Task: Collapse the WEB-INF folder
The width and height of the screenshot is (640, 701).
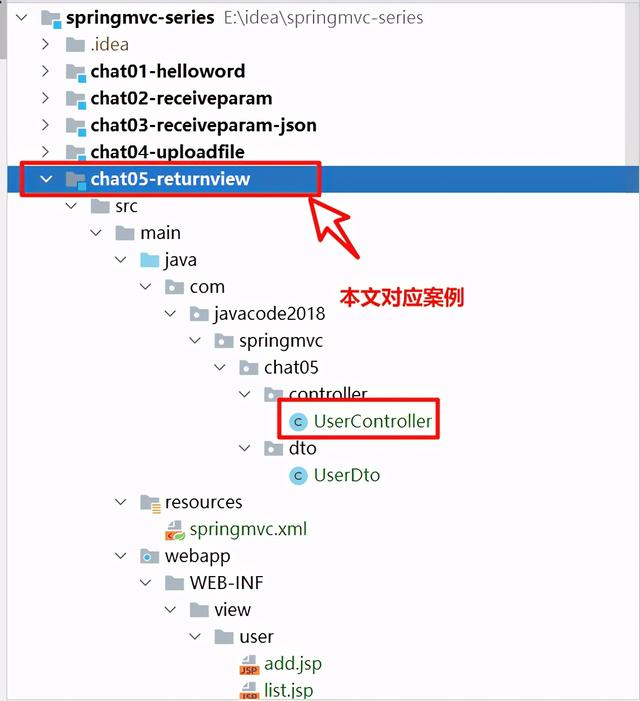Action: click(145, 583)
